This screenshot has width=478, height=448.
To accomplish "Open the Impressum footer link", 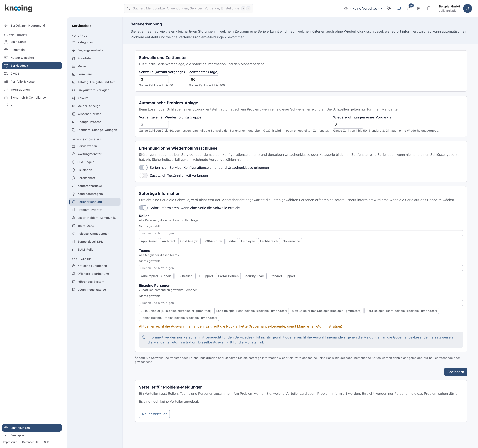I will [10, 442].
